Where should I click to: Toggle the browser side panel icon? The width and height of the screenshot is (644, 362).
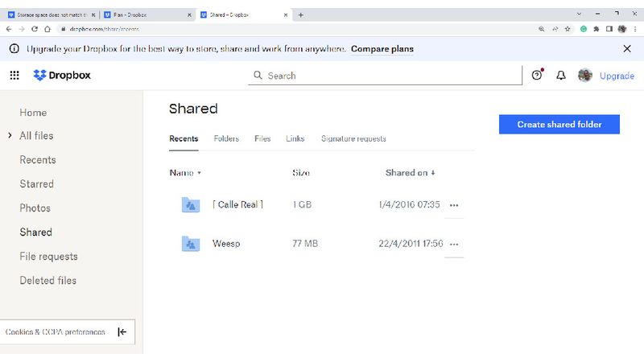click(609, 29)
